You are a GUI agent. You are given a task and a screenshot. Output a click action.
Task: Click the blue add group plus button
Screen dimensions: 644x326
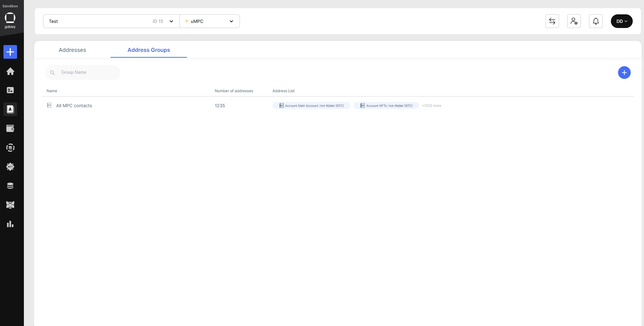pyautogui.click(x=624, y=72)
